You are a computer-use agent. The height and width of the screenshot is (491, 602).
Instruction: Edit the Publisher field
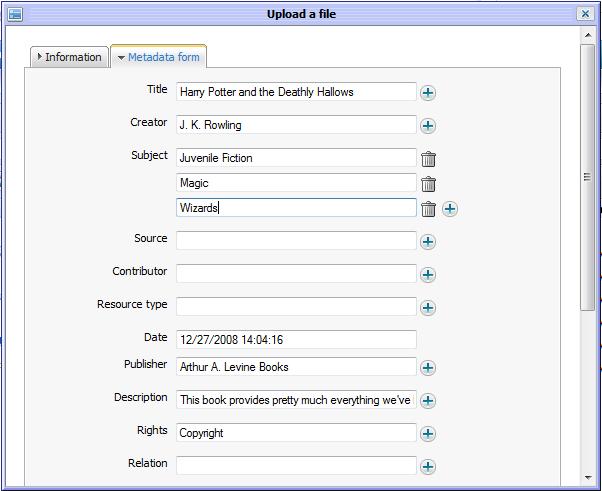(296, 367)
